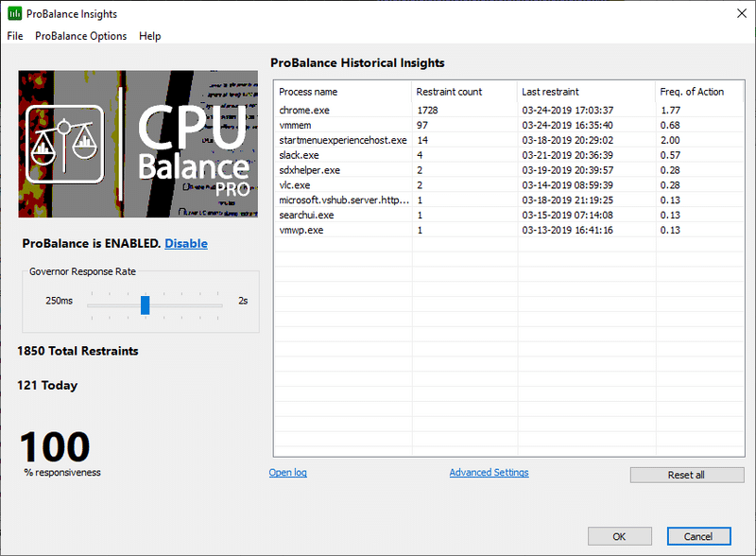Click the CPU Balance Pro logo image

tap(138, 144)
